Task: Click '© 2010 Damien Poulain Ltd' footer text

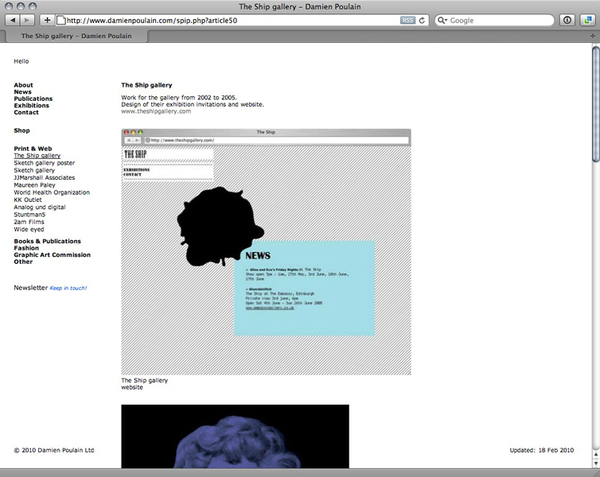Action: [54, 450]
